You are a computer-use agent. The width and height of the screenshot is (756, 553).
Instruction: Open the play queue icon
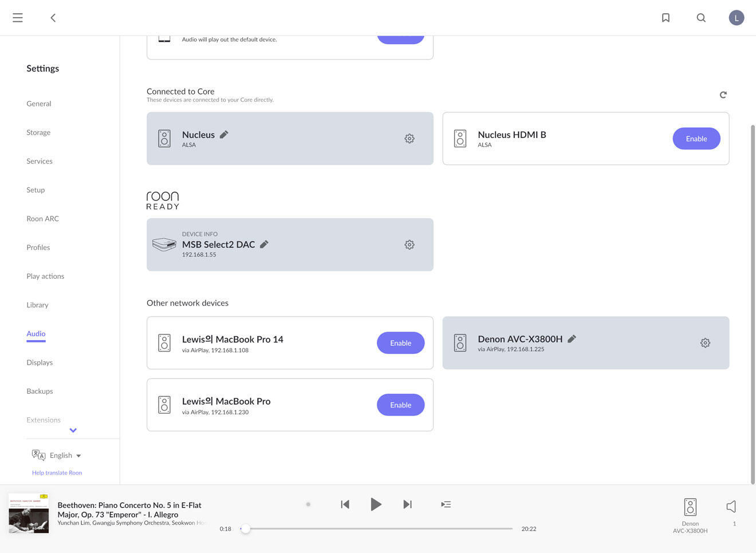coord(446,504)
